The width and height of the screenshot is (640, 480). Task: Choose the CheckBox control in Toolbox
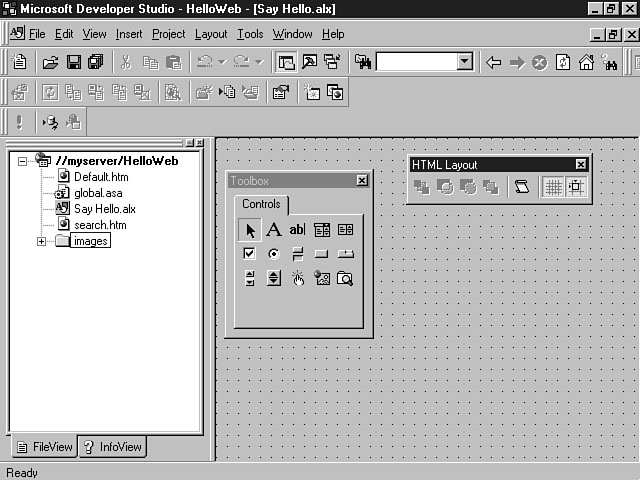click(250, 254)
